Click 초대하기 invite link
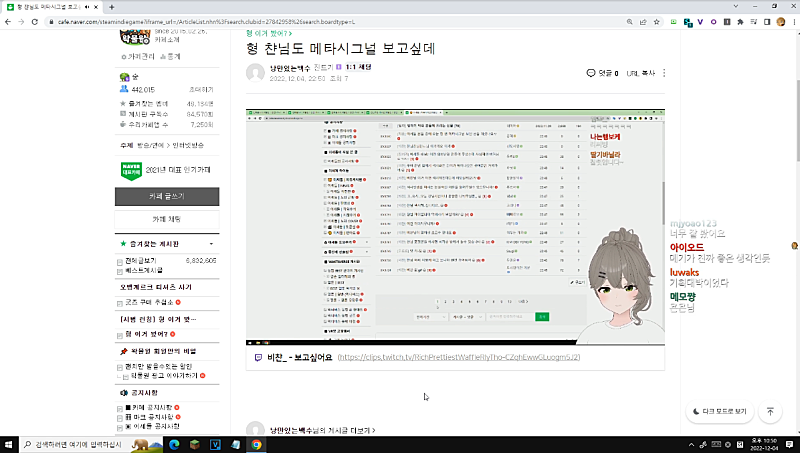 (x=201, y=90)
